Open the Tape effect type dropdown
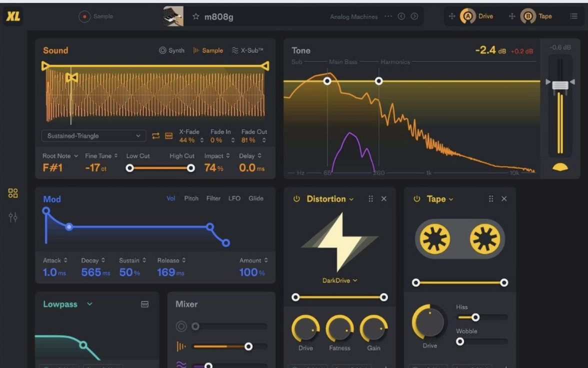588x368 pixels. pyautogui.click(x=440, y=199)
